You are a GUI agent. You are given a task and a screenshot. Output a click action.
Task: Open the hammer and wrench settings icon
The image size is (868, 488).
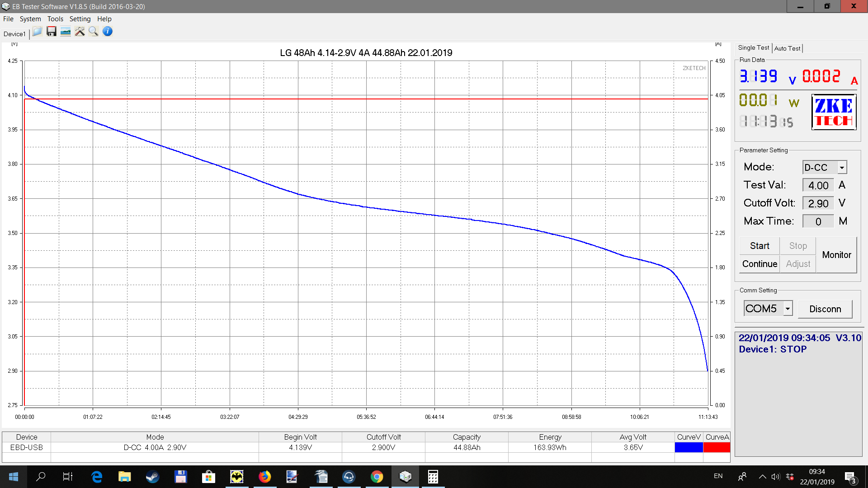tap(80, 32)
